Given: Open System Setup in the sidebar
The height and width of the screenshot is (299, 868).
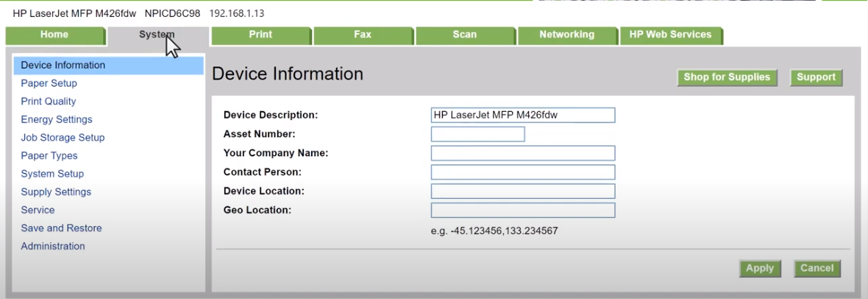Looking at the screenshot, I should coord(52,174).
